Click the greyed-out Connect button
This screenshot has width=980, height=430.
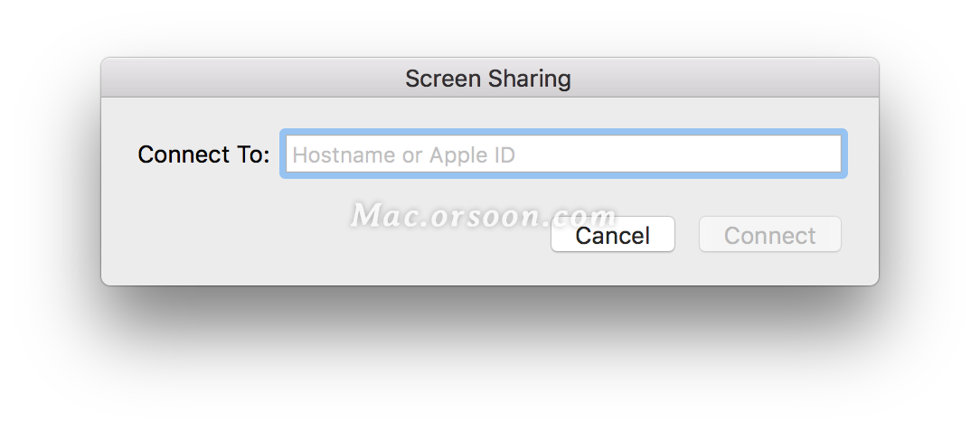coord(769,235)
